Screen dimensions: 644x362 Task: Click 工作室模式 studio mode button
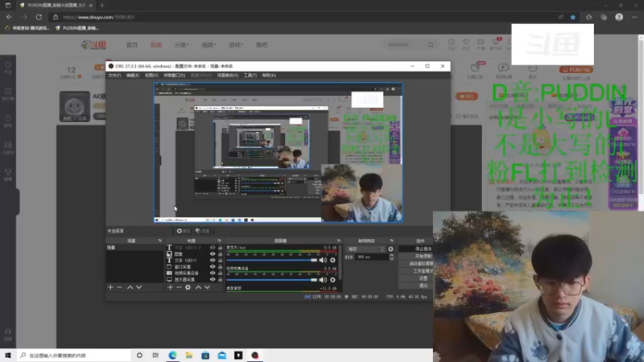pos(415,271)
